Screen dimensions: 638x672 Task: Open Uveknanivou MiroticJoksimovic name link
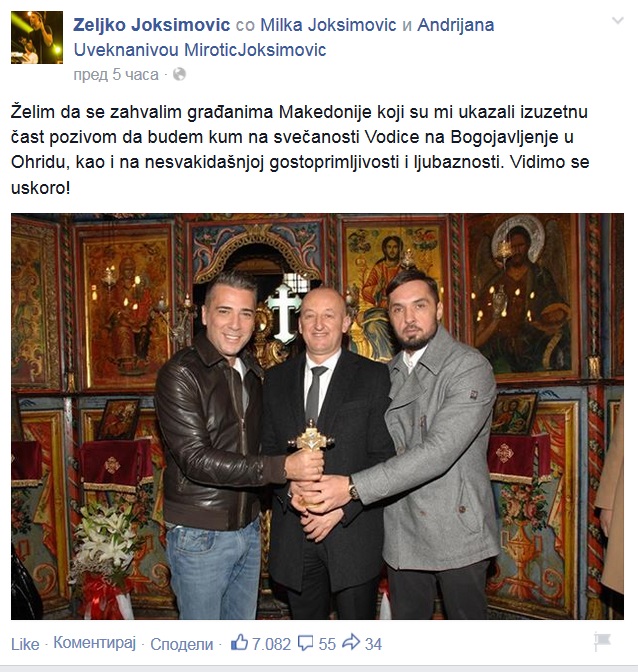(200, 50)
